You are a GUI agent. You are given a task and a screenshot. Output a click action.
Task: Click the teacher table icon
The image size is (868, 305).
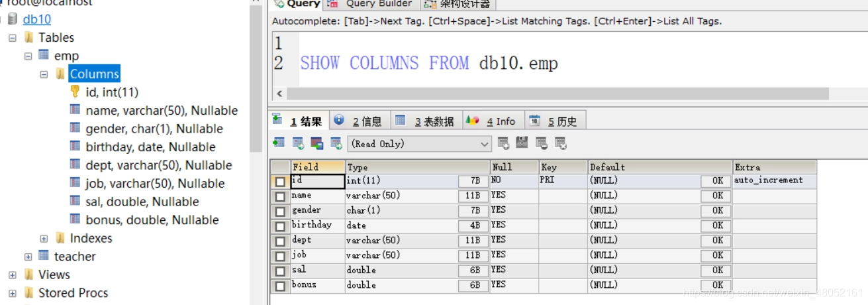point(44,256)
